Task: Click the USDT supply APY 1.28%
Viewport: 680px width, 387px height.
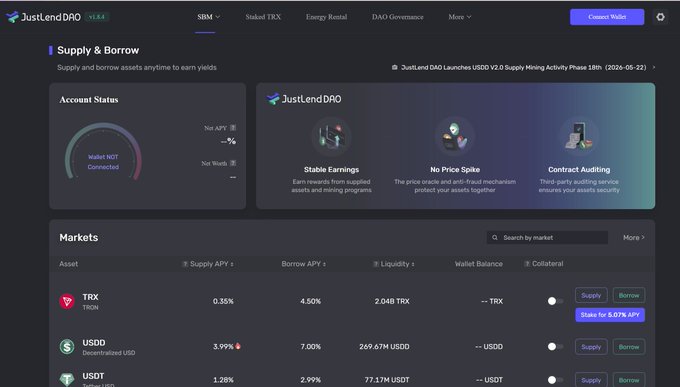Action: pos(223,380)
